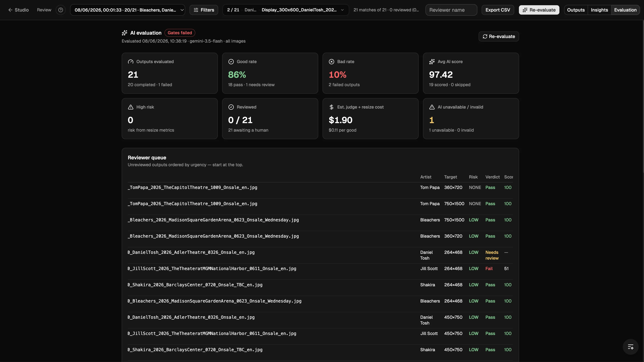The width and height of the screenshot is (644, 362).
Task: Click the Bad rate X circle icon
Action: [332, 62]
